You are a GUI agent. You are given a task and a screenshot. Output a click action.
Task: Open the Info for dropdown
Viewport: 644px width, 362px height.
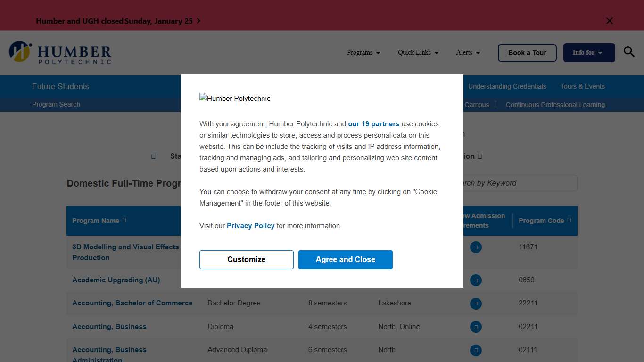click(588, 53)
